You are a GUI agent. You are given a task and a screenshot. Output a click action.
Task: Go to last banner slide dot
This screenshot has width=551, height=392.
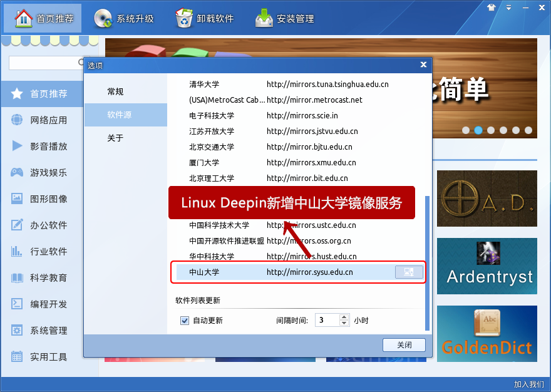point(528,130)
